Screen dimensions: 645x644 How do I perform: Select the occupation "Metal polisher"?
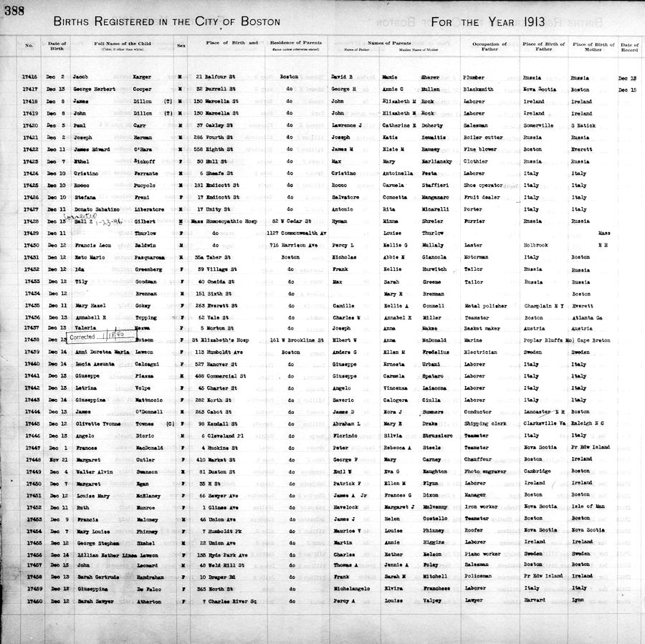tap(485, 306)
